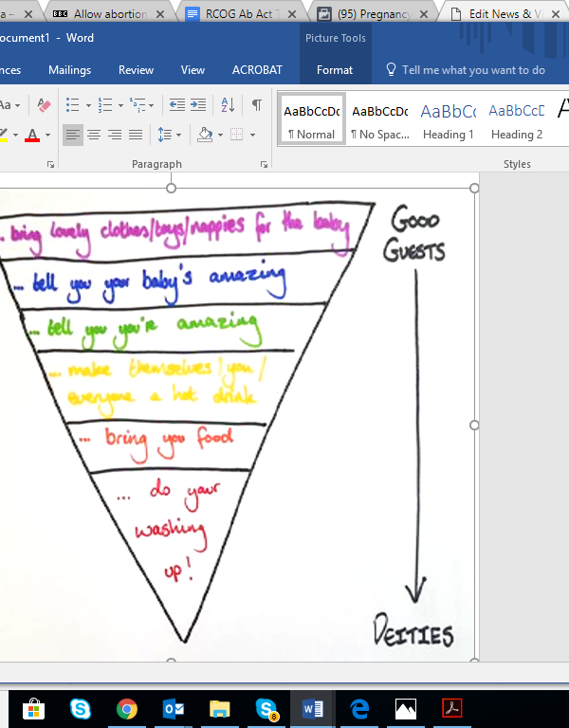
Task: Switch to Edit News browser tab
Action: tap(505, 14)
